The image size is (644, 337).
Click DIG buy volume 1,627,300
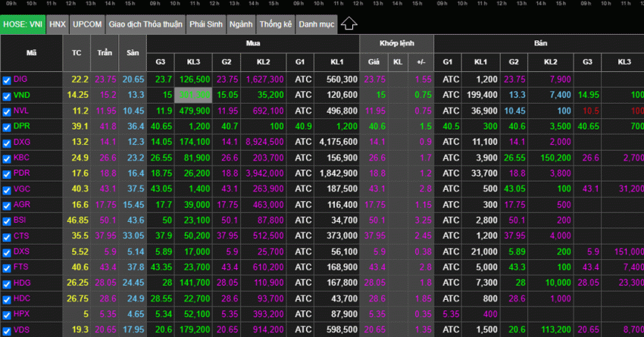click(x=265, y=80)
